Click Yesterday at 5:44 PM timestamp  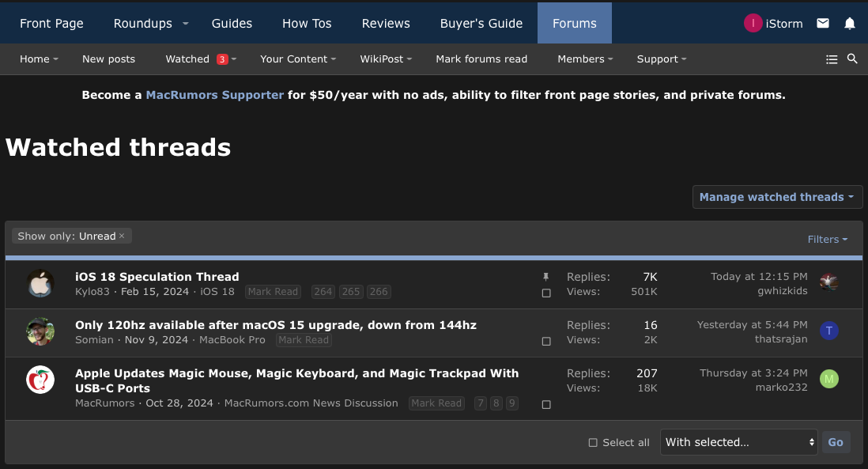pos(752,324)
